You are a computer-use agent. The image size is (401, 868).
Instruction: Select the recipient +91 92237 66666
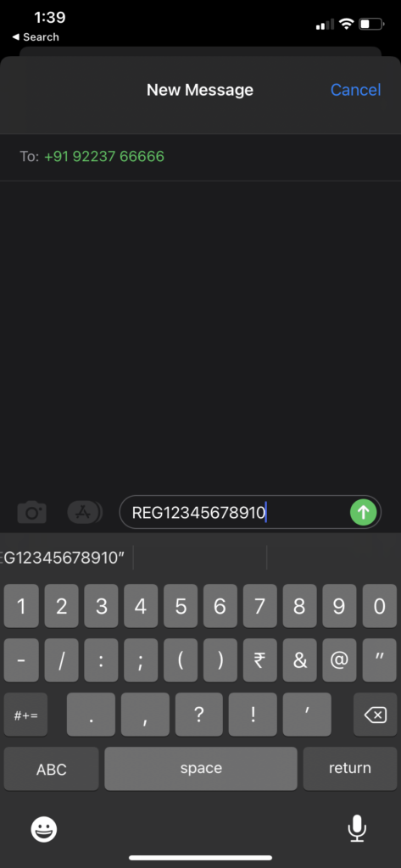pos(104,157)
